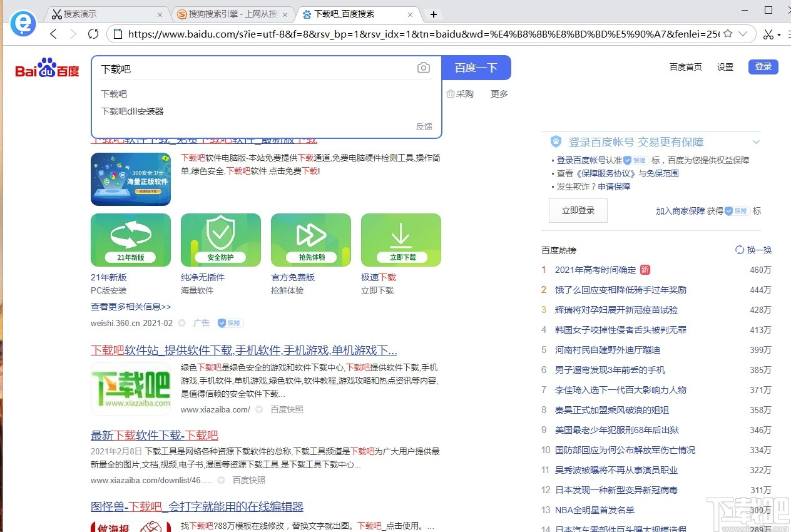Open the 更多 options expander
The image size is (791, 532).
click(x=499, y=94)
